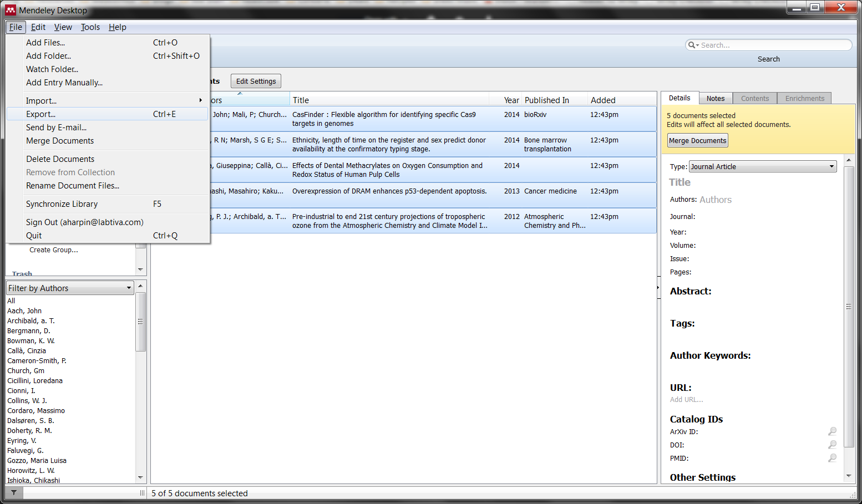The image size is (862, 504).
Task: Expand the Import submenu arrow
Action: pyautogui.click(x=201, y=100)
